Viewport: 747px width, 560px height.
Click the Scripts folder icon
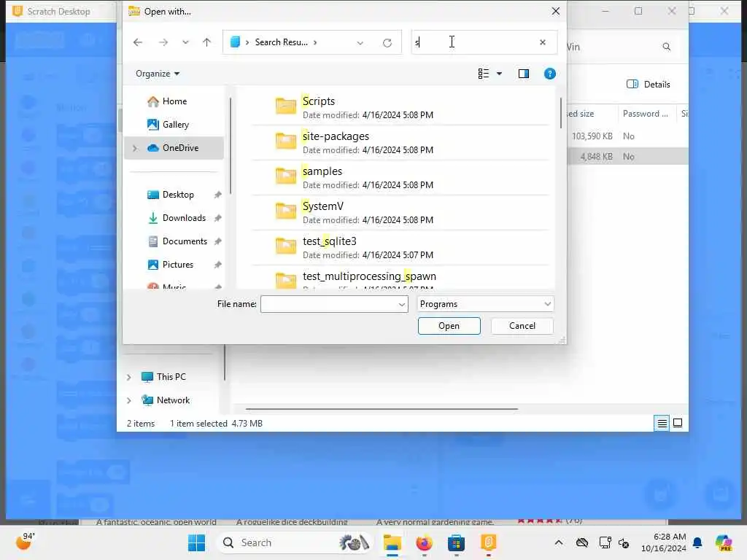coord(286,106)
